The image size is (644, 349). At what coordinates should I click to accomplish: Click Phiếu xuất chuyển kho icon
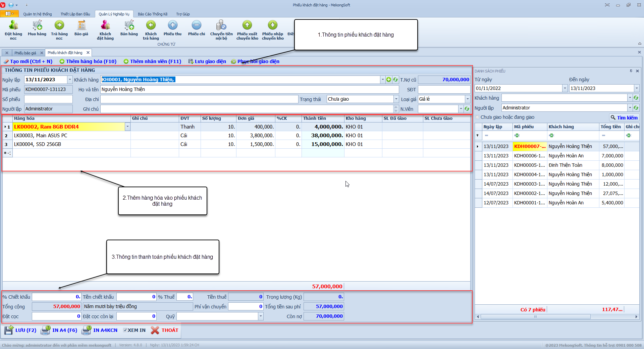pyautogui.click(x=247, y=26)
